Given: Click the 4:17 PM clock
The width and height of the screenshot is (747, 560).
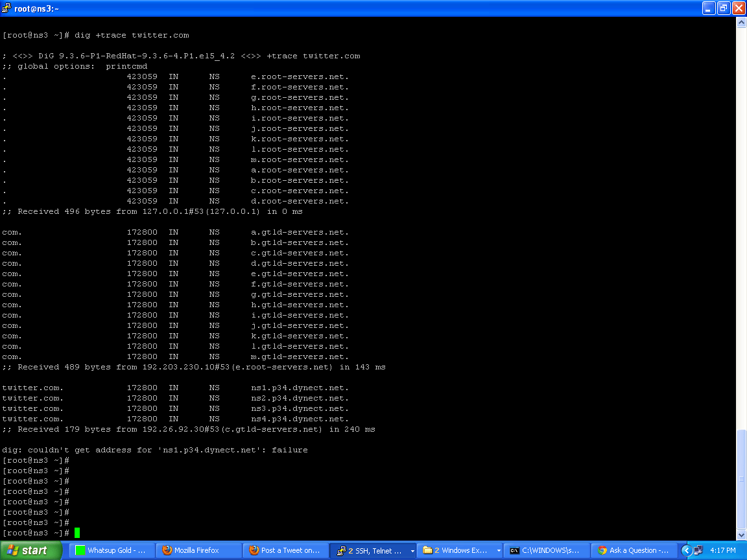Looking at the screenshot, I should pos(723,550).
